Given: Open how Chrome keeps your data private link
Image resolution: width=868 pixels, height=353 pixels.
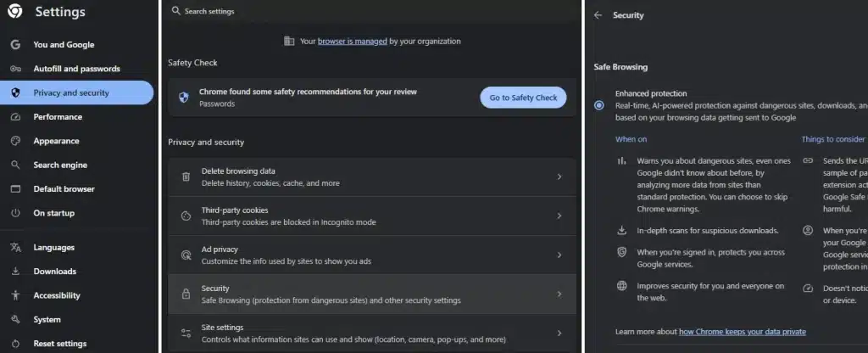Looking at the screenshot, I should click(743, 332).
